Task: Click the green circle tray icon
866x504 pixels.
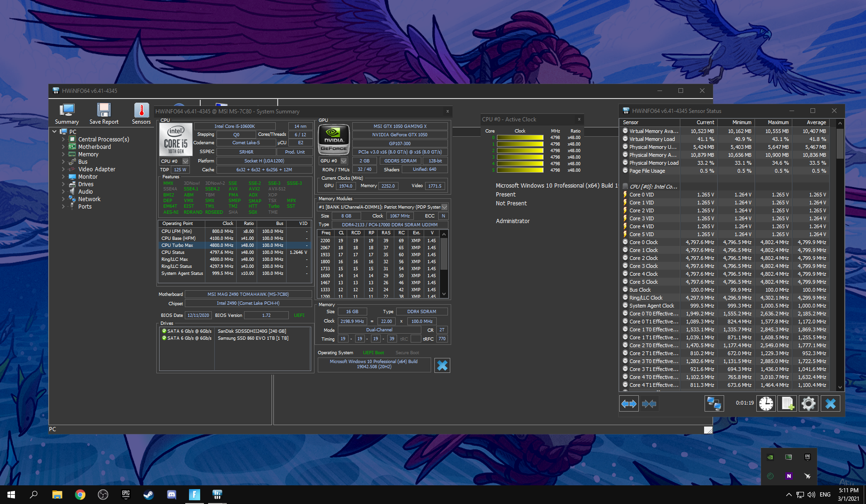Action: [x=770, y=476]
